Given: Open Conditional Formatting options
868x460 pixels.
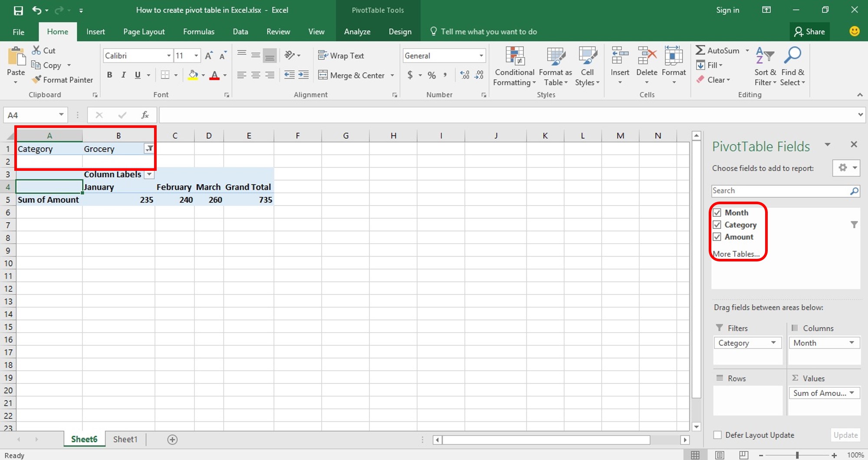Looking at the screenshot, I should [x=514, y=65].
